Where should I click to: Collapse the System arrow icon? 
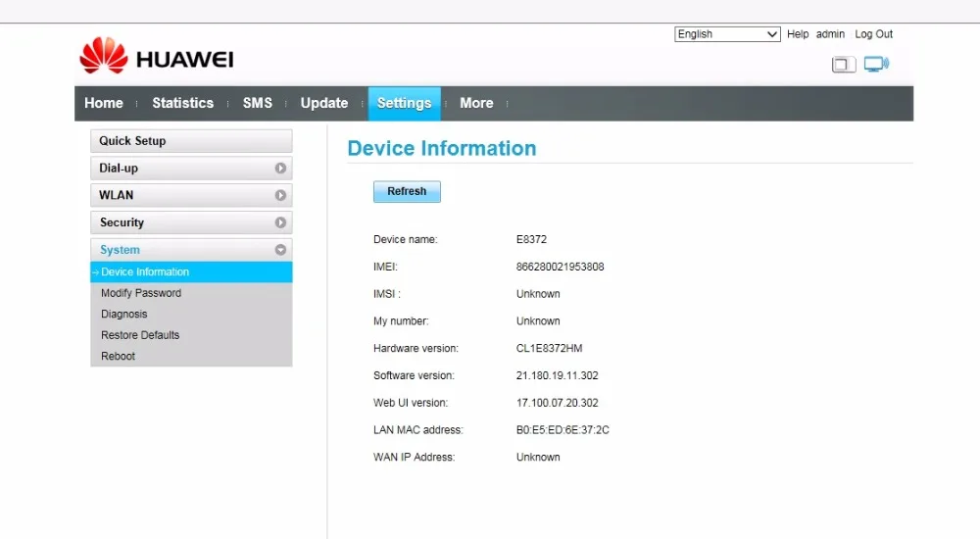click(280, 250)
